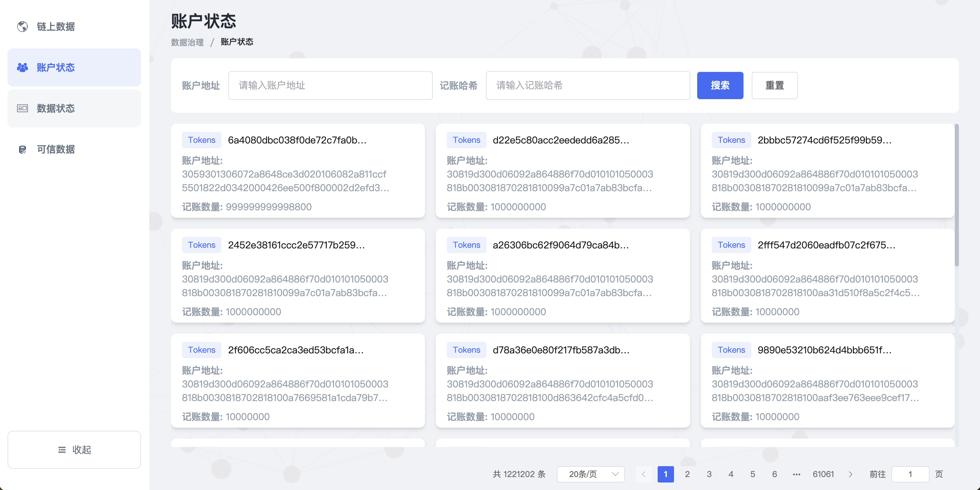Click the ID card icon beside 数据状态
The height and width of the screenshot is (490, 980).
pyautogui.click(x=22, y=108)
